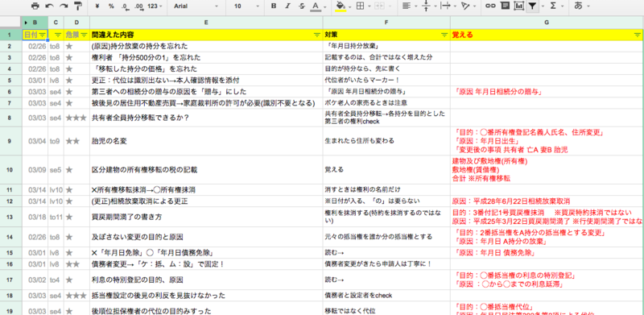Toggle strikethrough formatting
Image resolution: width=644 pixels, height=315 pixels.
click(302, 6)
